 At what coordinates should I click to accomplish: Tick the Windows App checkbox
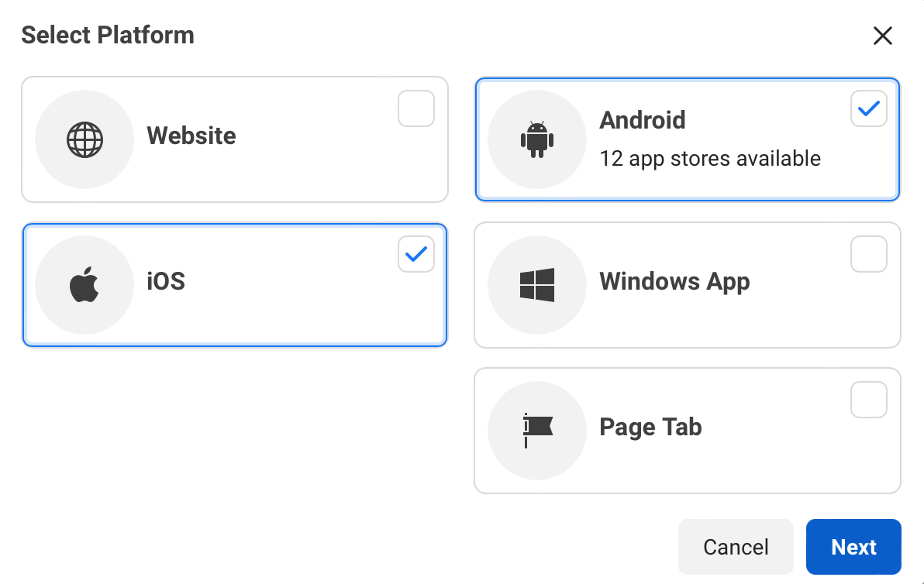click(869, 254)
